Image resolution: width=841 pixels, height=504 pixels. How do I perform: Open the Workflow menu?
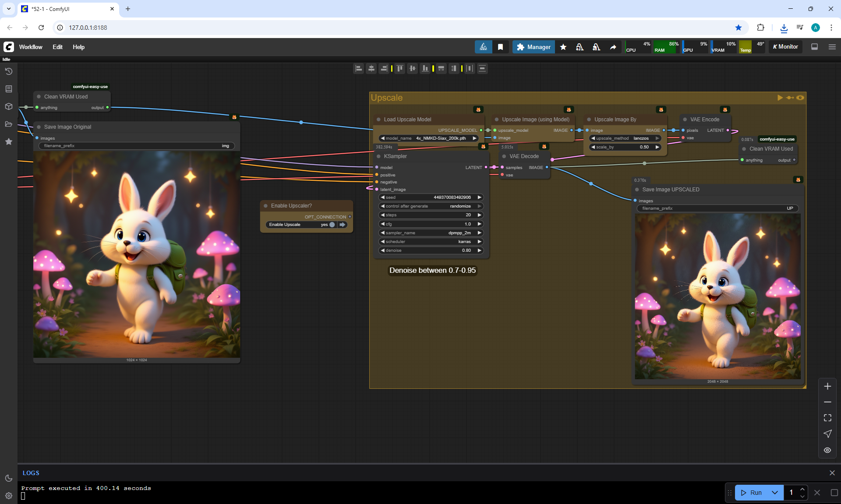(31, 47)
